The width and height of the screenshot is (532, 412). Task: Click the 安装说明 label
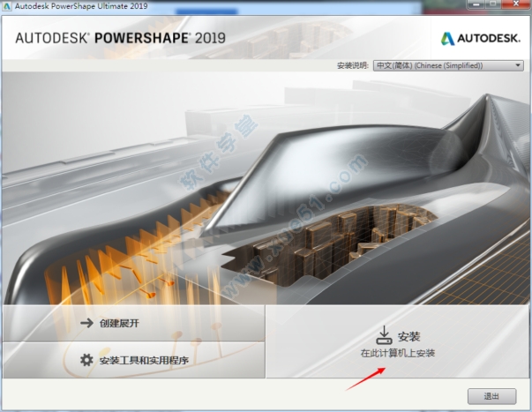click(x=353, y=66)
